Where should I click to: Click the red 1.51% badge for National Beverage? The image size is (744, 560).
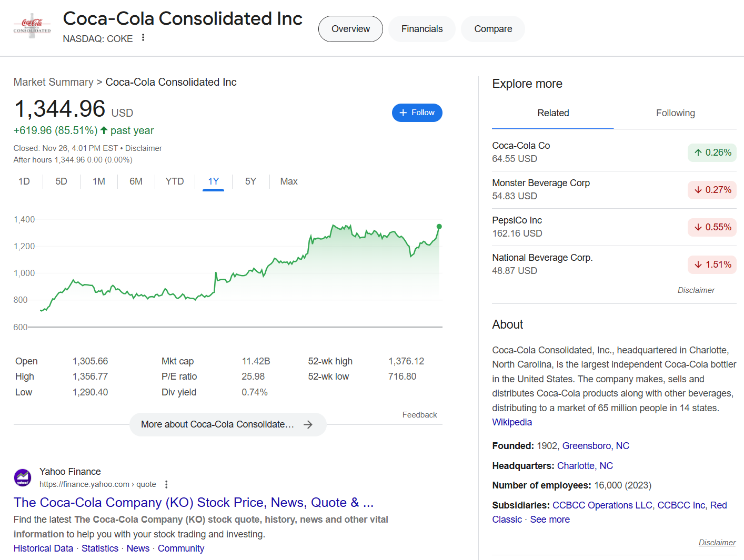[712, 264]
